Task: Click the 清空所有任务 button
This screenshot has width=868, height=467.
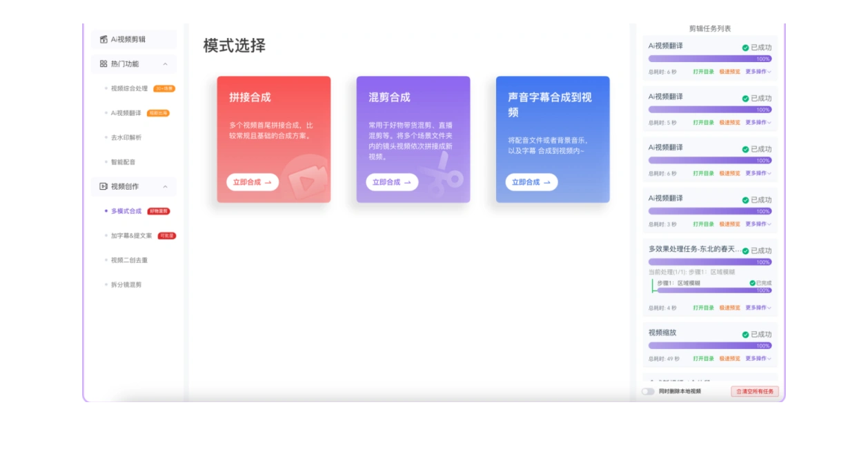Action: (755, 391)
